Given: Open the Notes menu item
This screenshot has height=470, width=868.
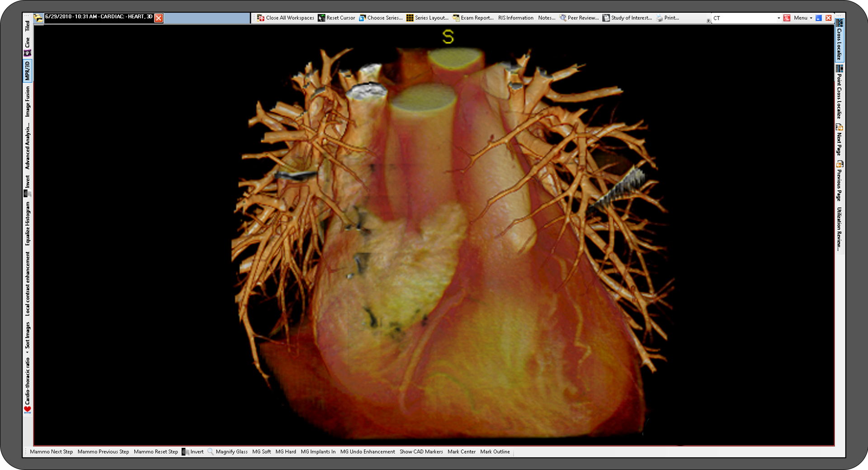Looking at the screenshot, I should click(547, 18).
